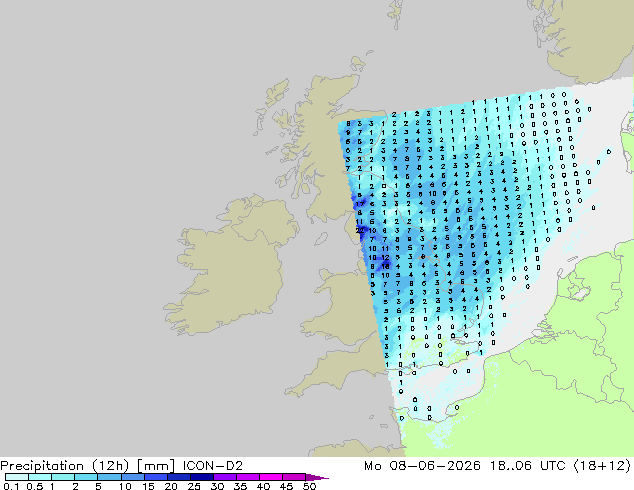Click the 40–45 mm magenta swatch
This screenshot has width=634, height=490.
(x=271, y=477)
